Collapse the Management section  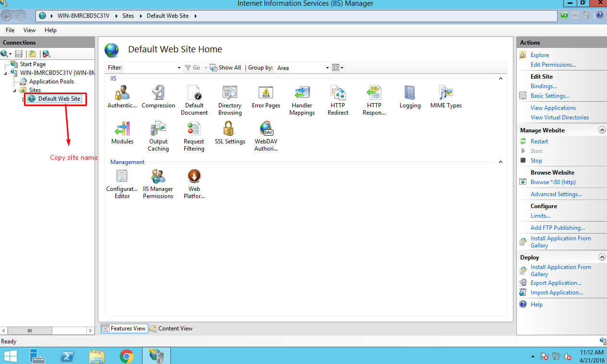tap(500, 162)
